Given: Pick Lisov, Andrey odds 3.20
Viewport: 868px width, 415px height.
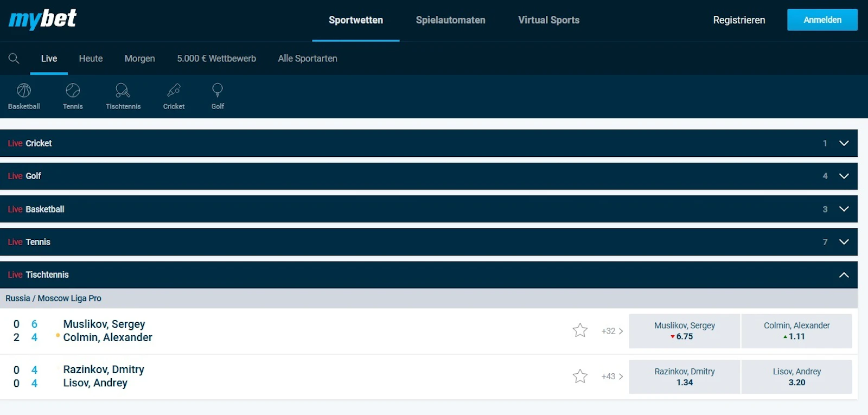Looking at the screenshot, I should point(796,377).
